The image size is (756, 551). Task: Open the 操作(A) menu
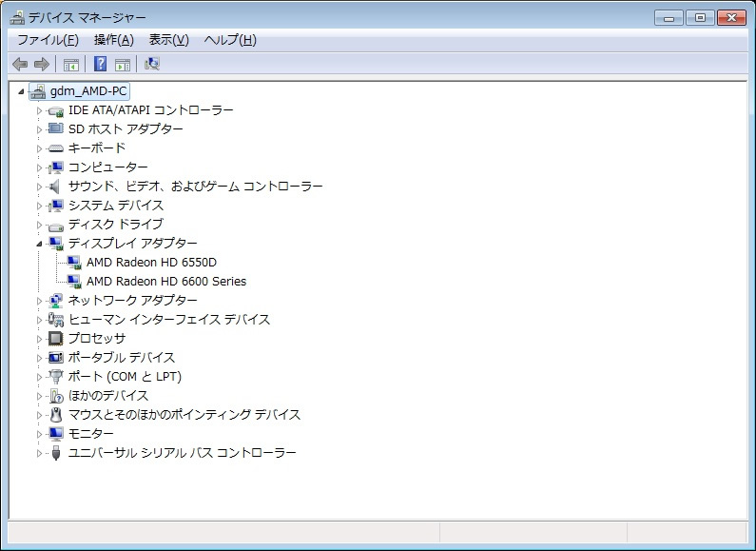(114, 40)
